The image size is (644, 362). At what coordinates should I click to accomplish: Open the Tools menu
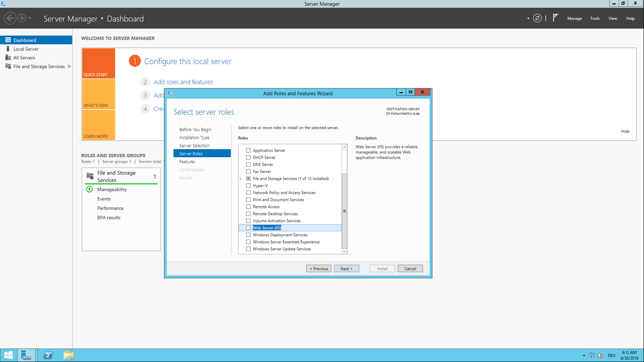tap(595, 18)
